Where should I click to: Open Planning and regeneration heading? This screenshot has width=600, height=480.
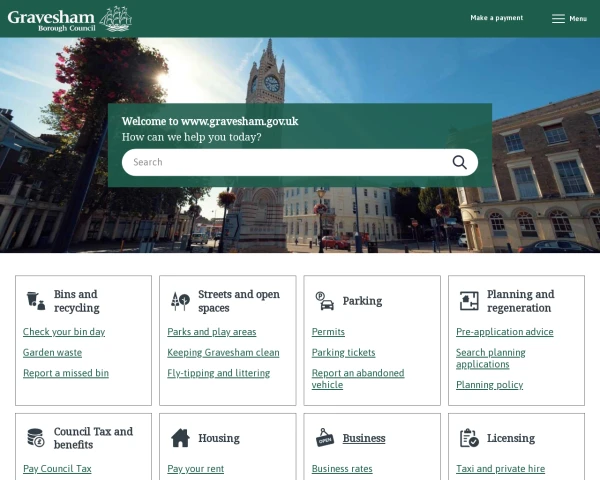click(x=520, y=301)
